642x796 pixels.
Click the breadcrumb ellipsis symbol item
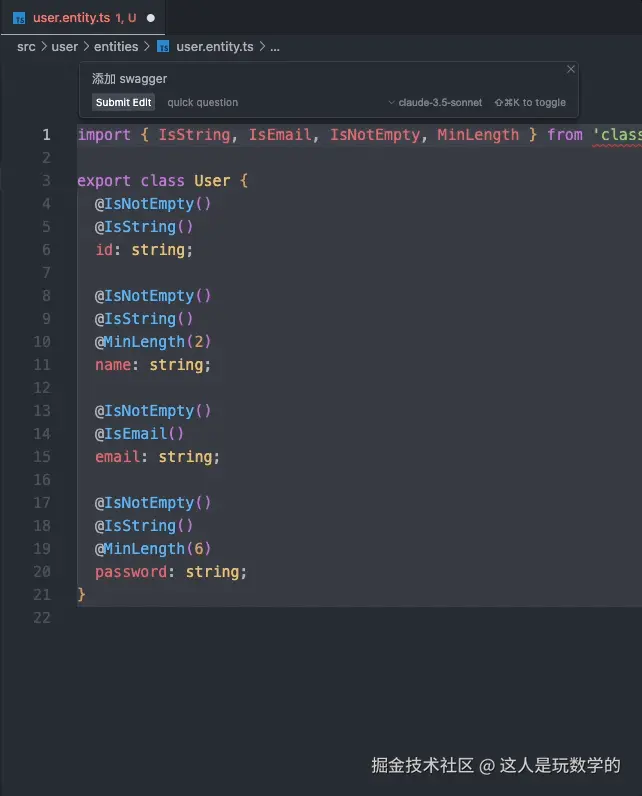click(x=275, y=47)
